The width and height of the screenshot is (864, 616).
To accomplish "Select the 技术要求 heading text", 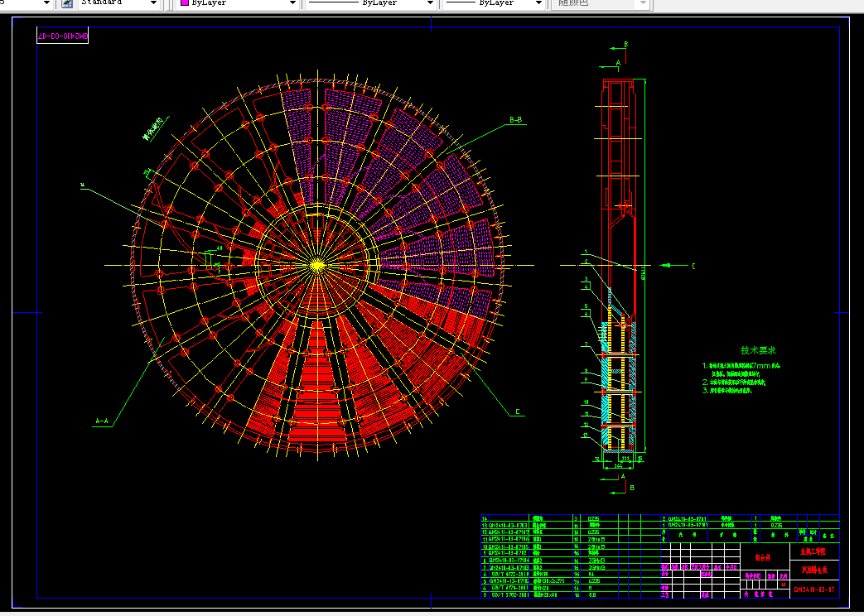I will pos(758,350).
